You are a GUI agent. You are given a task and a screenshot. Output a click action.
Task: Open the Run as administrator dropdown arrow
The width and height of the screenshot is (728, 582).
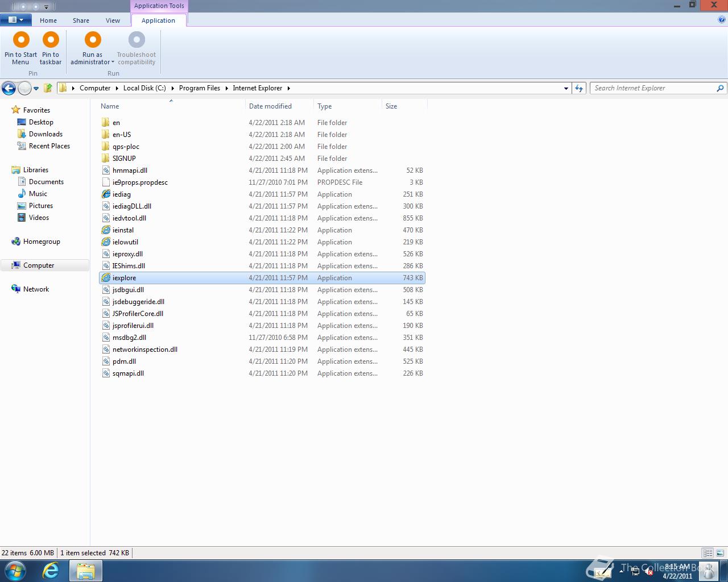coord(113,63)
